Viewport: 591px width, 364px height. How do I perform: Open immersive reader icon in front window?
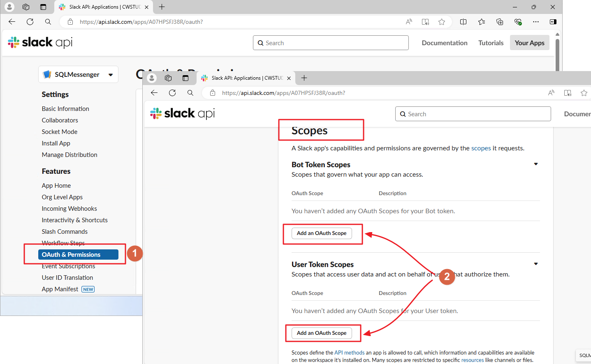coord(568,93)
